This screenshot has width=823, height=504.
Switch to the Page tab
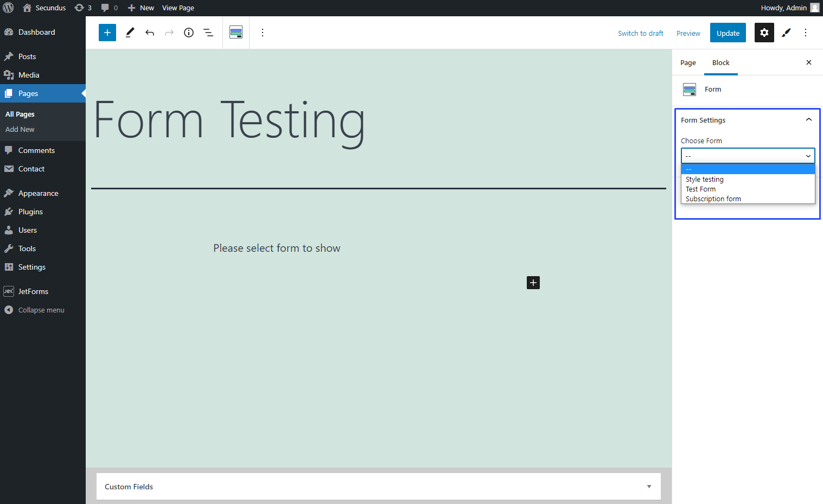pos(687,62)
